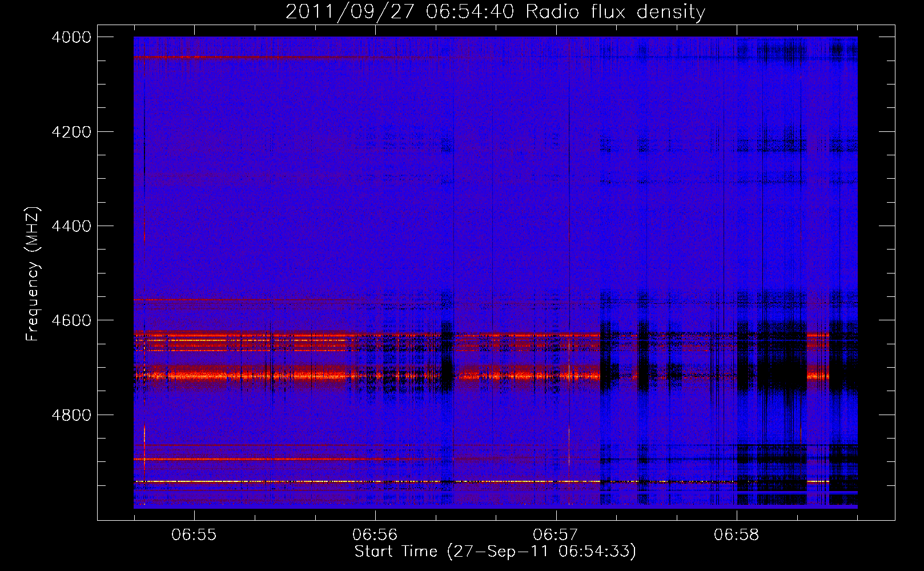Select the 4600 frequency tick label
Viewport: 924px width, 571px height.
coord(71,320)
